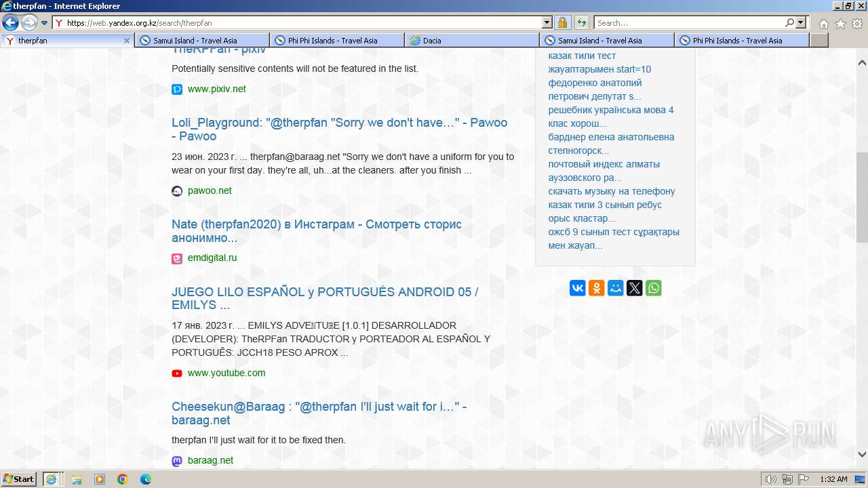Image resolution: width=868 pixels, height=488 pixels.
Task: Open the Favorites star icon
Action: click(x=840, y=24)
